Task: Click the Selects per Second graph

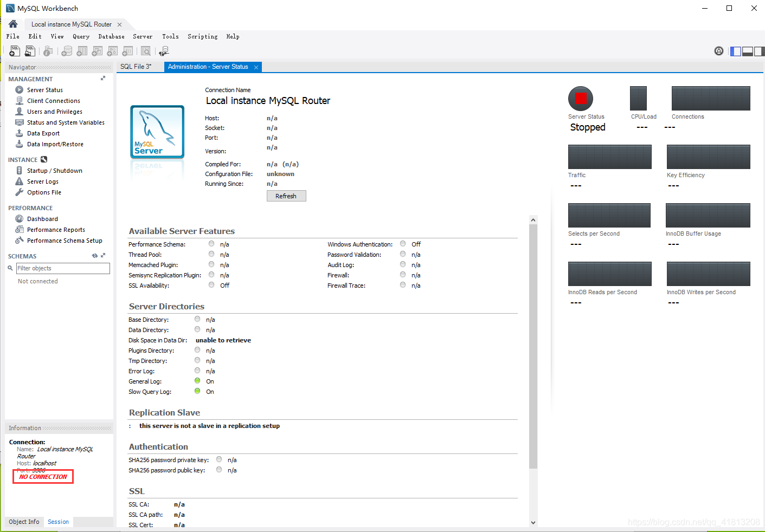Action: tap(609, 216)
